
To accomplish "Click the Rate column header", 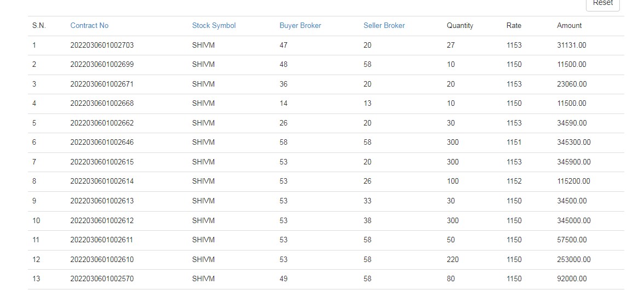I will (514, 26).
